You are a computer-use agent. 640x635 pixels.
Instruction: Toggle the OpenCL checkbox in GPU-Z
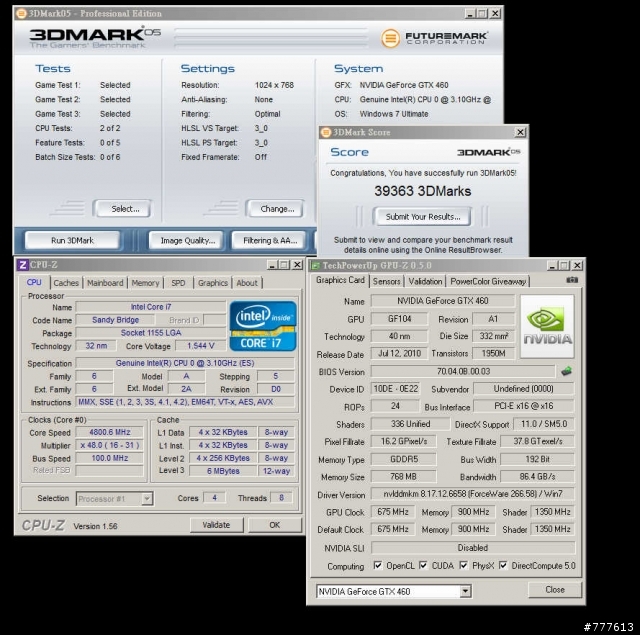[378, 565]
